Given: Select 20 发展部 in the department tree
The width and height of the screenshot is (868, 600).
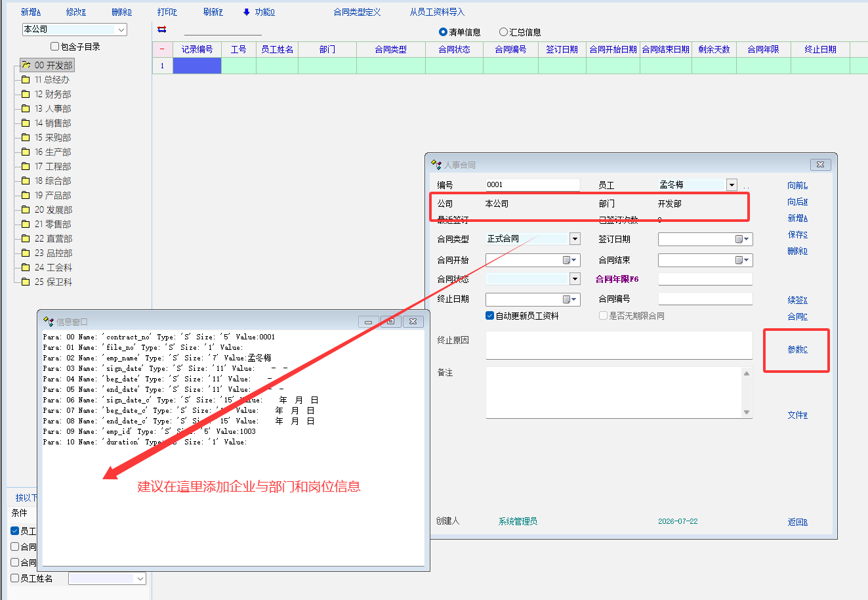Looking at the screenshot, I should click(53, 209).
